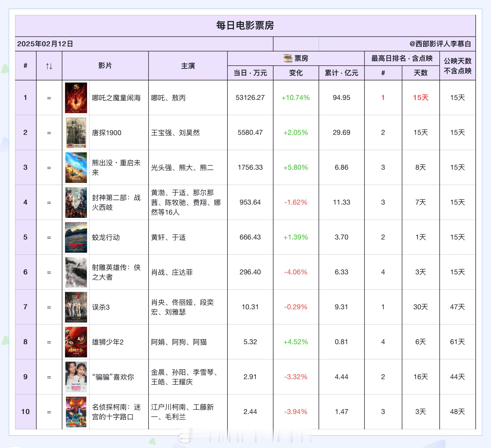Click the film title 熊出没·重启未来
491x448 pixels.
116,168
